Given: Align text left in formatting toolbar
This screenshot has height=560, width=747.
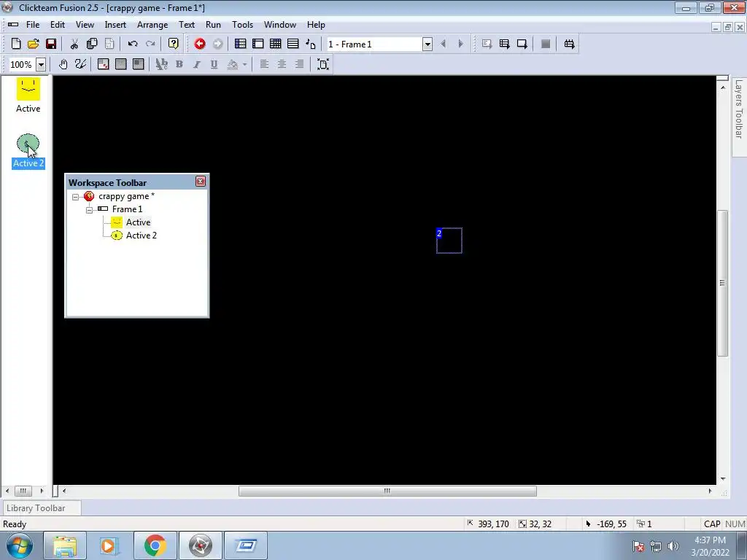Looking at the screenshot, I should [264, 64].
